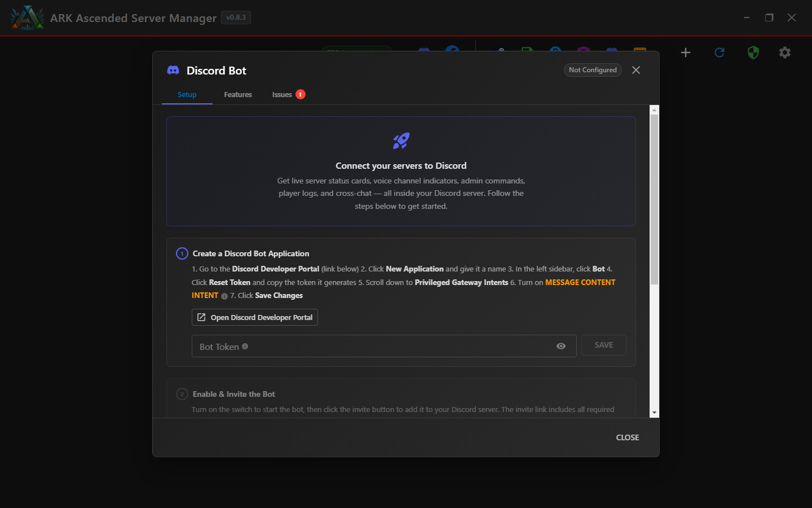Click the Bot Token input field

pyautogui.click(x=384, y=346)
